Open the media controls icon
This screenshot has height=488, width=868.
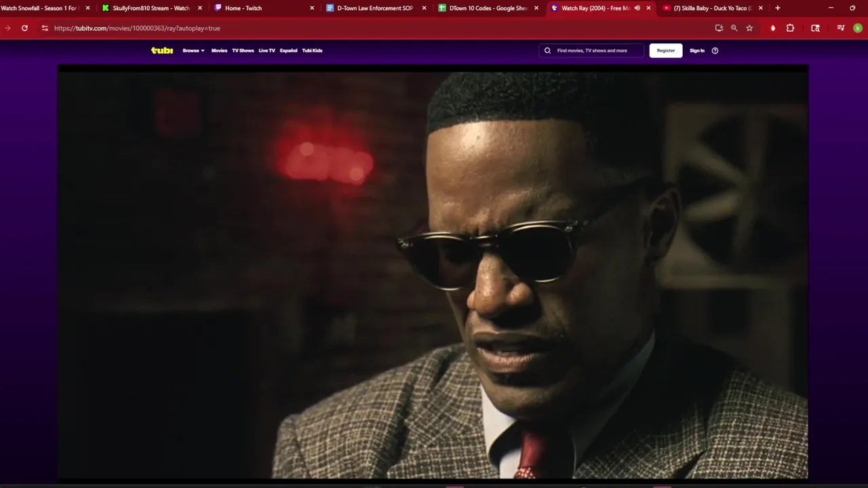coord(841,28)
